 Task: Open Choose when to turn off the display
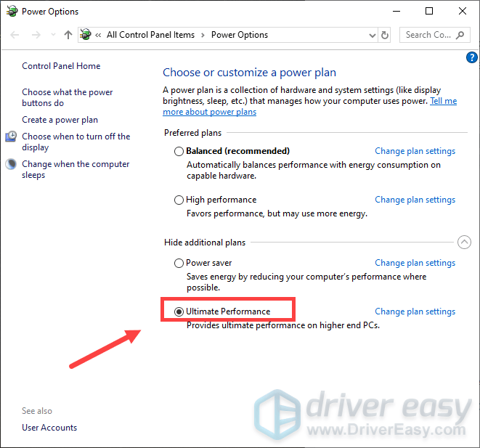[76, 142]
